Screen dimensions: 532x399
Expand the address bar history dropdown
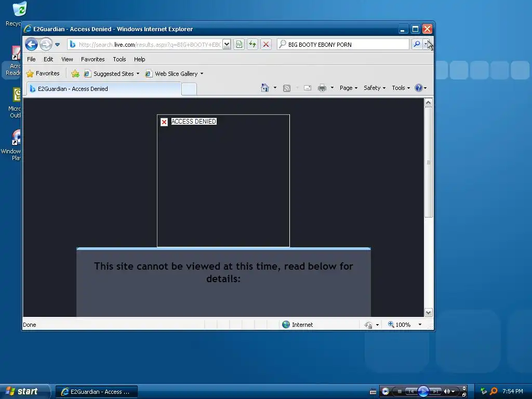[227, 45]
